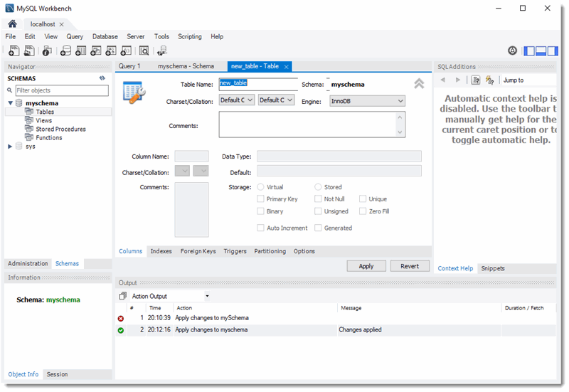Open the Snippets tab
Viewport: 569px width, 392px height.
(x=493, y=268)
